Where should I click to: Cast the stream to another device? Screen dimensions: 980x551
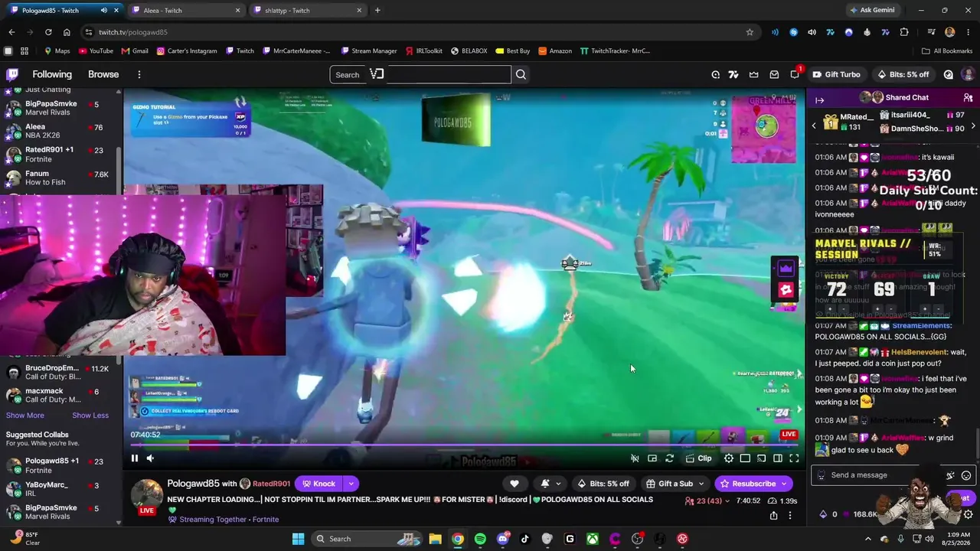pyautogui.click(x=761, y=458)
